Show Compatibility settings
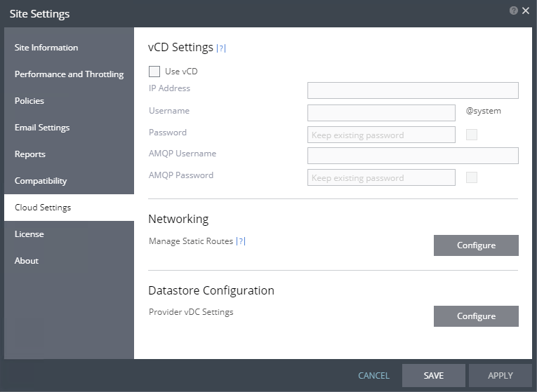537x392 pixels. 69,181
